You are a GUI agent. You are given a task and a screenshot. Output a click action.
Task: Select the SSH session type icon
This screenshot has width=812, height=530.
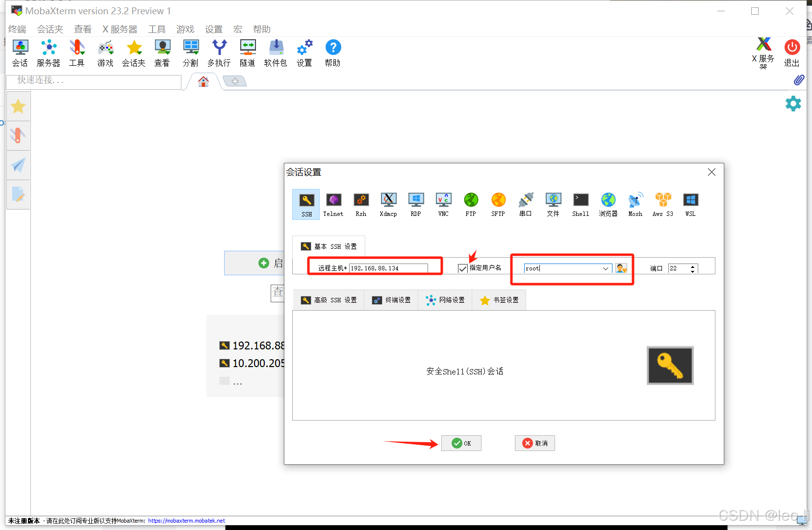click(x=306, y=204)
